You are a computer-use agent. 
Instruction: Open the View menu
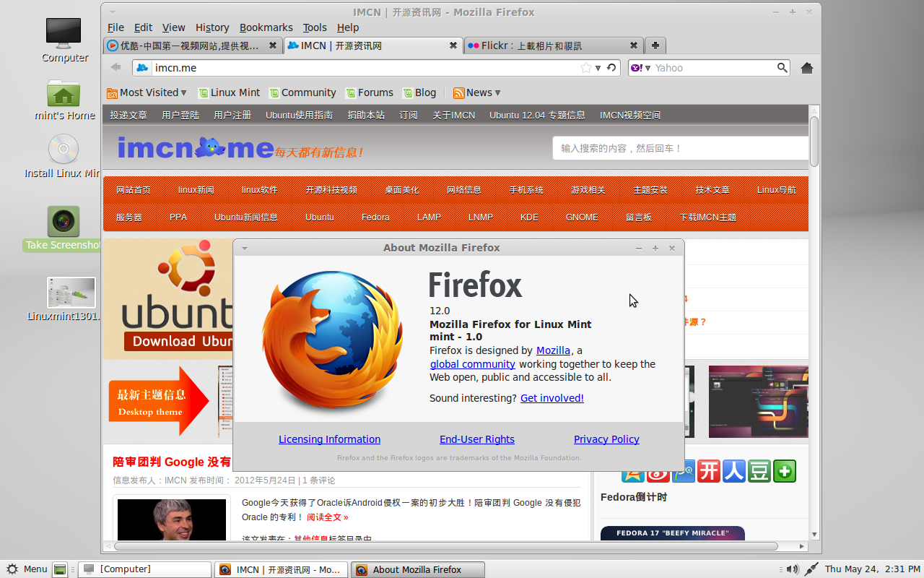click(x=174, y=27)
